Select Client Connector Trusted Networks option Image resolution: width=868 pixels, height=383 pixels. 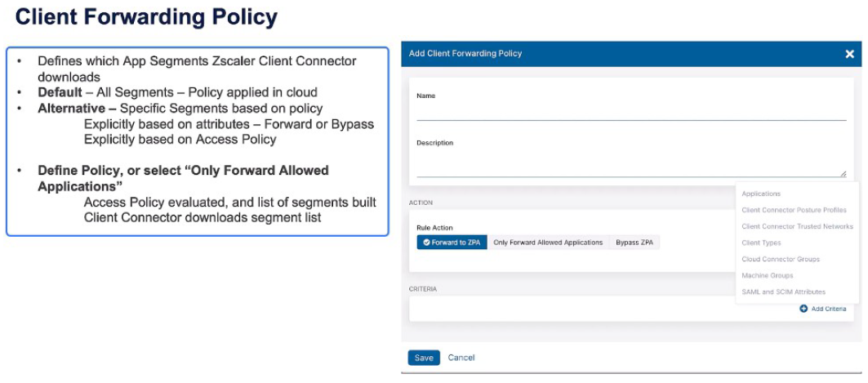click(x=797, y=226)
